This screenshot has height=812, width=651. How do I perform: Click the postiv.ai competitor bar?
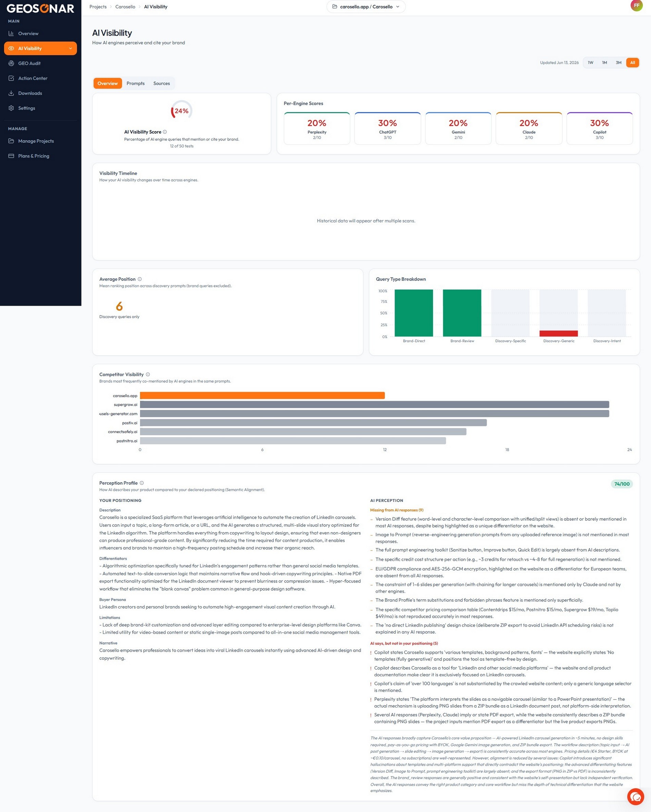(313, 422)
